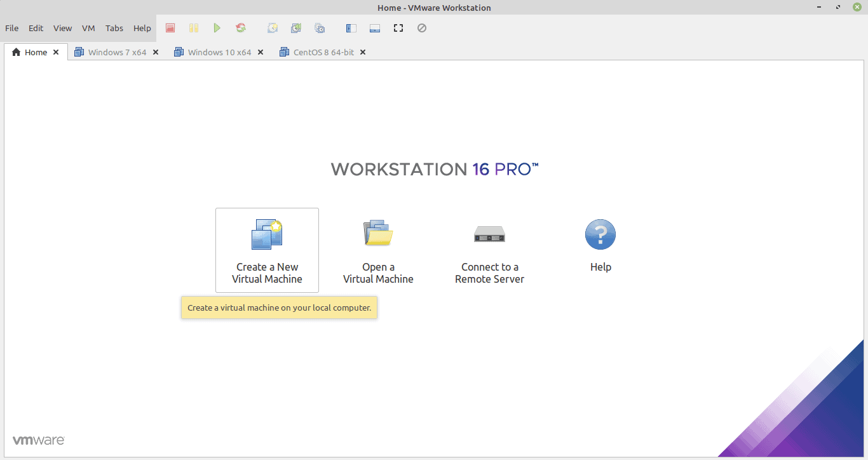Switch to the Windows 10 x64 tab
The width and height of the screenshot is (868, 460).
pos(220,52)
